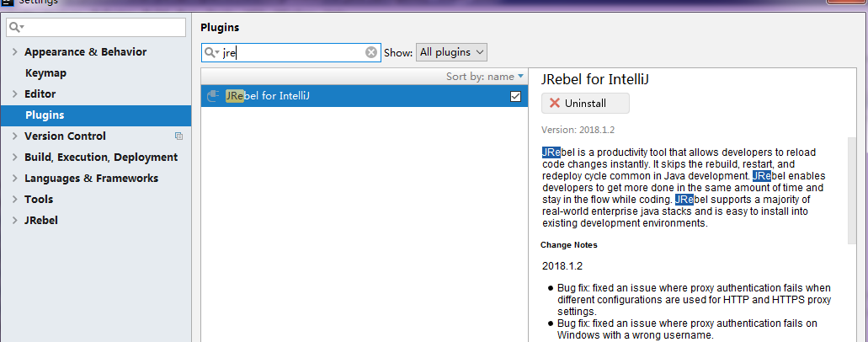Screen dimensions: 868x342
Task: Uninstall the JRebel for IntelliJ plugin
Action: 585,103
